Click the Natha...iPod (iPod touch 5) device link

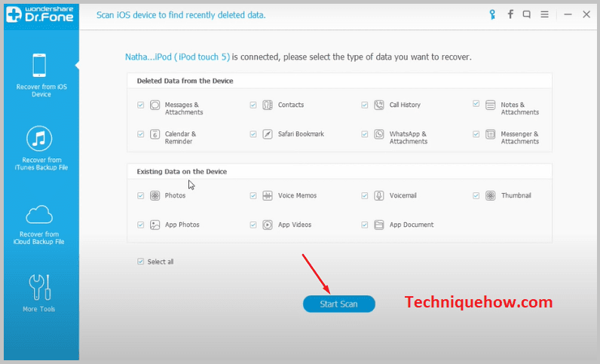pyautogui.click(x=178, y=57)
